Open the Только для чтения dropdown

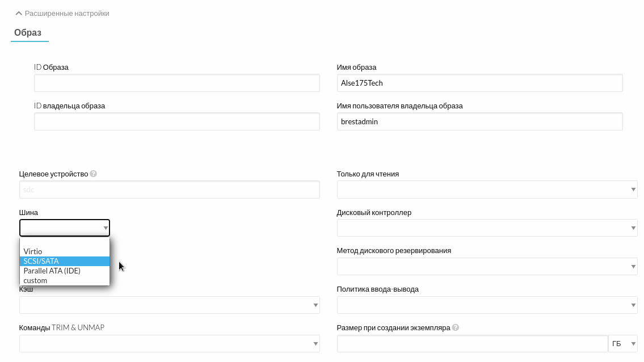click(487, 190)
